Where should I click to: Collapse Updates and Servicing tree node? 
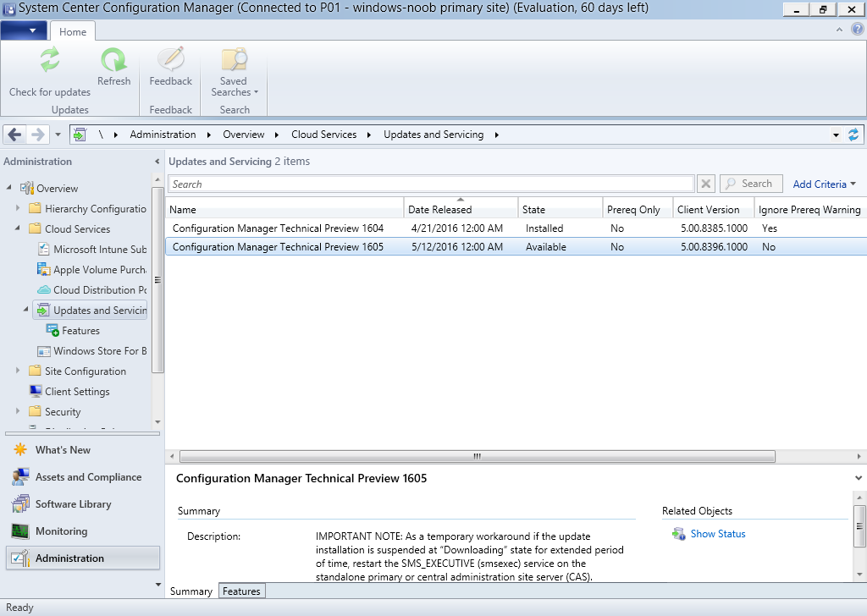[x=26, y=310]
